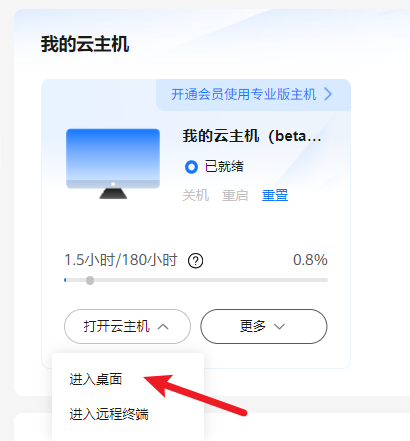Expand the 更多 dropdown button

[x=264, y=326]
